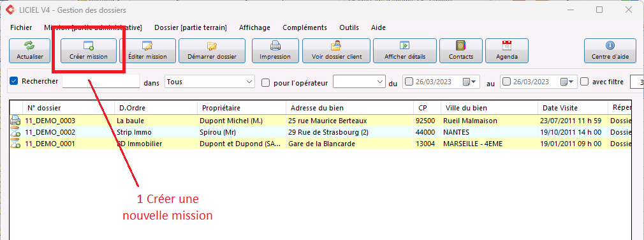This screenshot has width=644, height=240.
Task: Expand the Tous search-field dropdown
Action: pos(210,82)
